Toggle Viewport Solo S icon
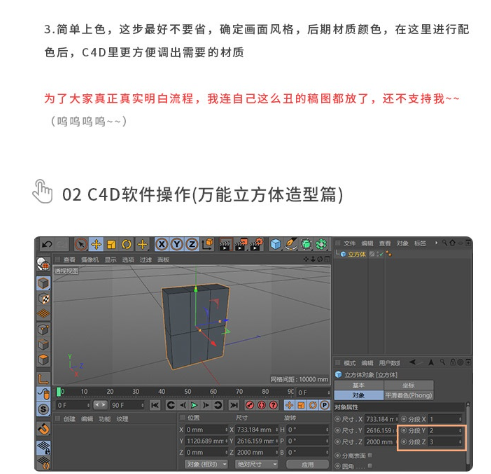 pyautogui.click(x=44, y=409)
